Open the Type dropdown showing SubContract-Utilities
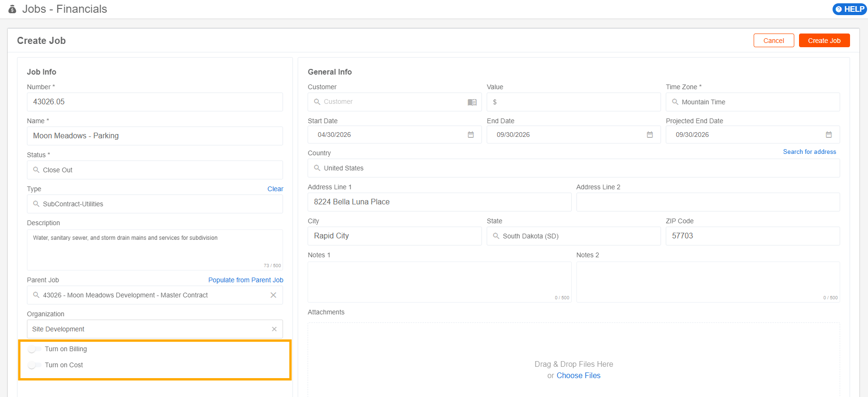This screenshot has width=868, height=397. [x=155, y=204]
